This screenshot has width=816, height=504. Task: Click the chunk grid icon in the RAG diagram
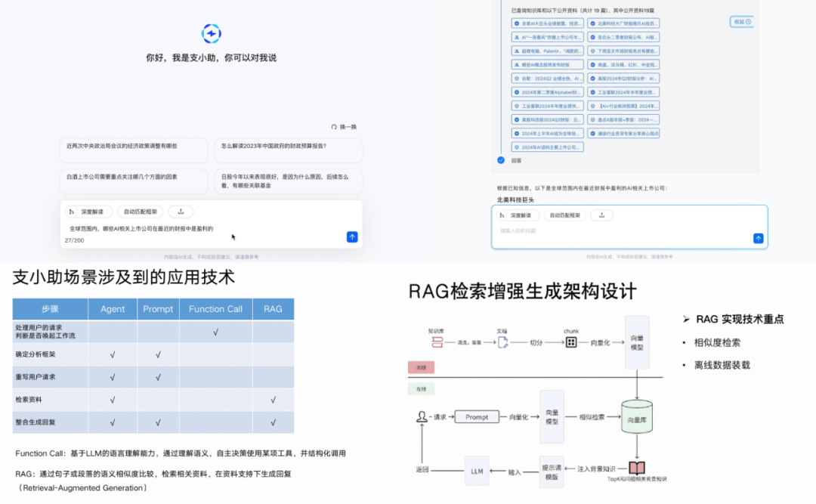click(x=571, y=342)
